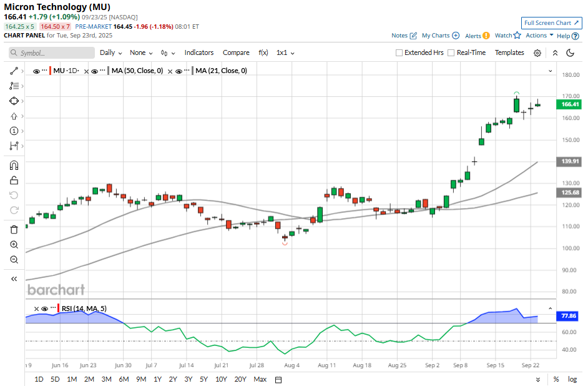The height and width of the screenshot is (386, 588).
Task: Hide the MA (50, Close, 0) line
Action: point(94,71)
